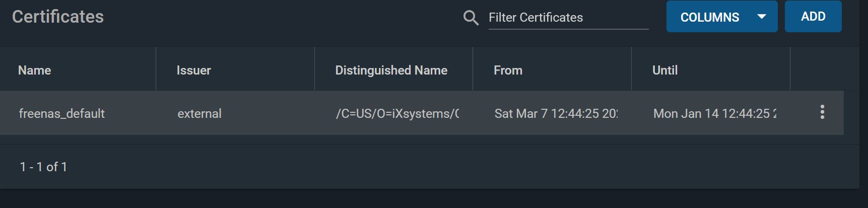The image size is (868, 208).
Task: Click the blank actions column header
Action: coord(824,69)
